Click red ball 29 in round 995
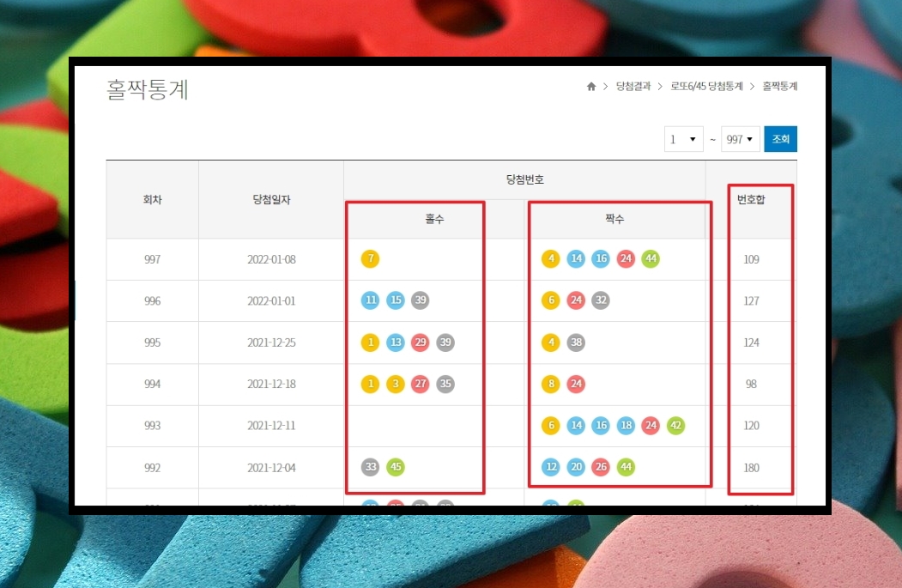 pyautogui.click(x=421, y=342)
